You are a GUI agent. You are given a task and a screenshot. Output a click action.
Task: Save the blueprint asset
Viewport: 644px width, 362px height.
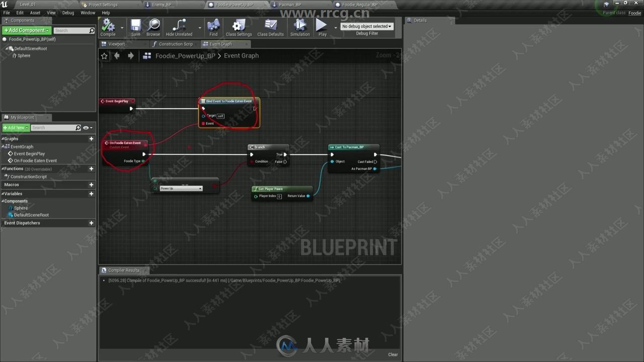pos(136,28)
